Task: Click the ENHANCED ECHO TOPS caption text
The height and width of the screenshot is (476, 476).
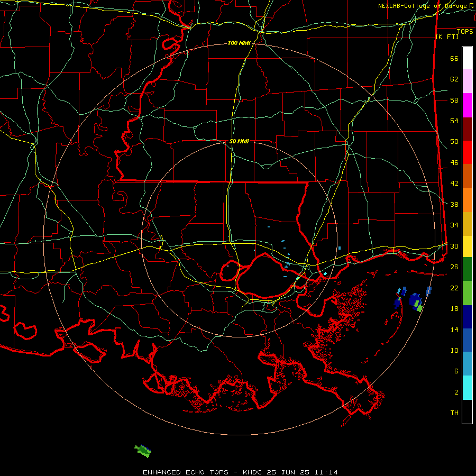Action: point(186,472)
